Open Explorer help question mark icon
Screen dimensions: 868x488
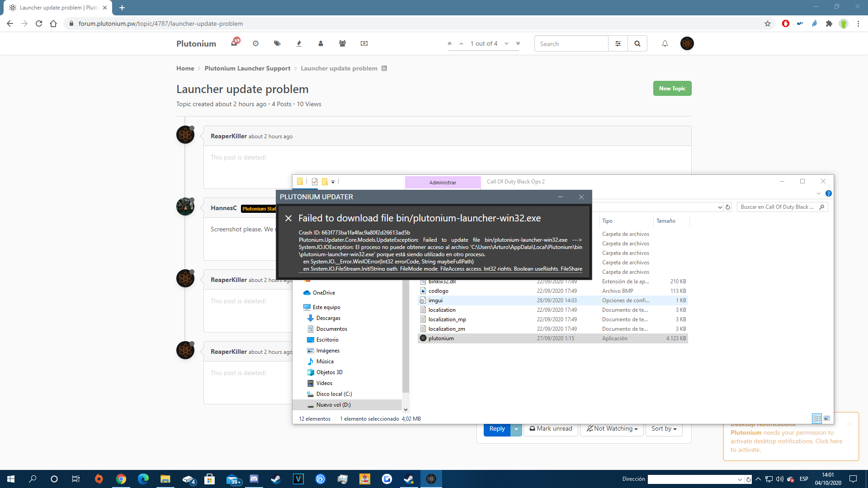click(x=829, y=193)
